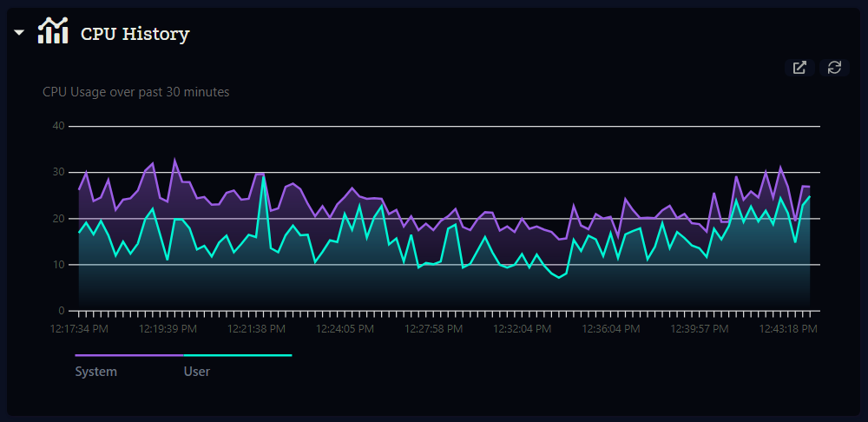
Task: Click the 'CPU Usage over past 30 minutes' subtitle
Action: coord(136,91)
